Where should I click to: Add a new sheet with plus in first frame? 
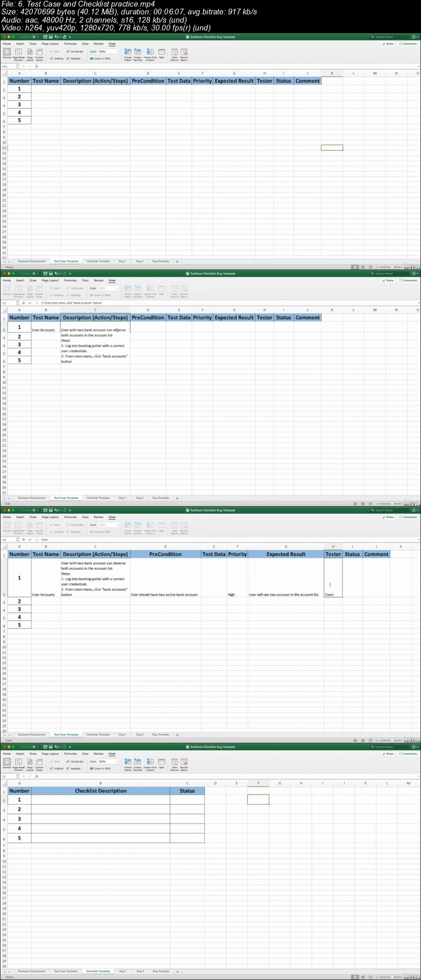pos(177,261)
